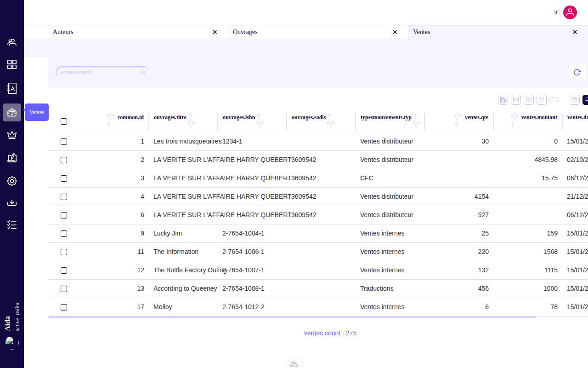Open the checklist tasks sidebar icon
The height and width of the screenshot is (368, 588).
click(x=12, y=225)
